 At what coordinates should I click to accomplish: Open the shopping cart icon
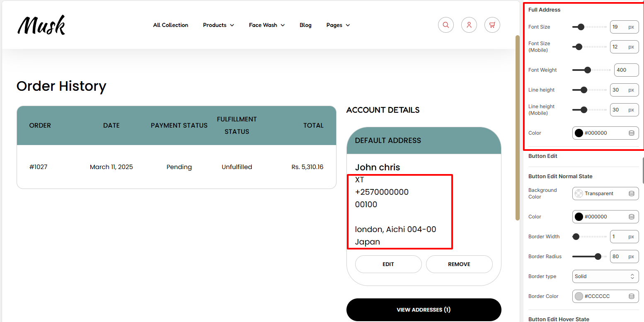(x=492, y=25)
